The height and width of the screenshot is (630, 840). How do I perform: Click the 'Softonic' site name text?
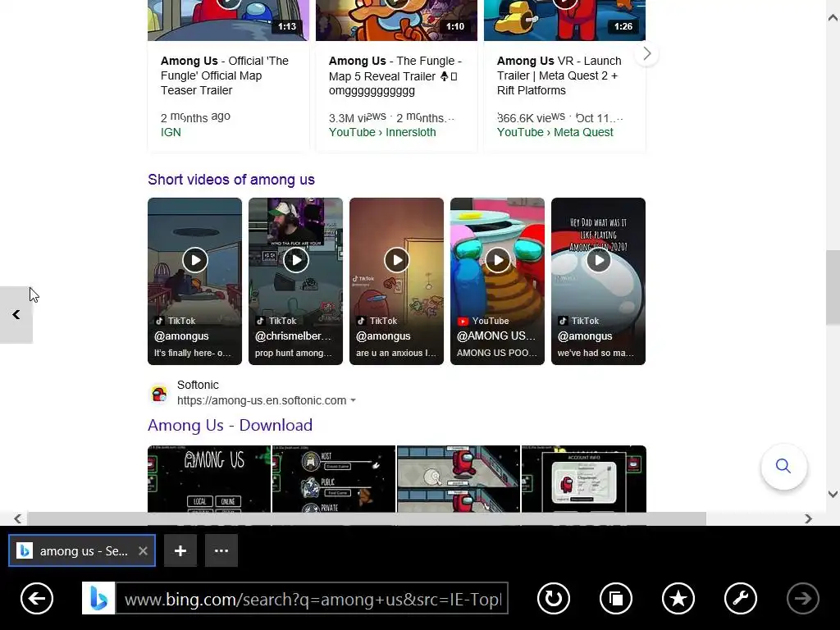(198, 385)
